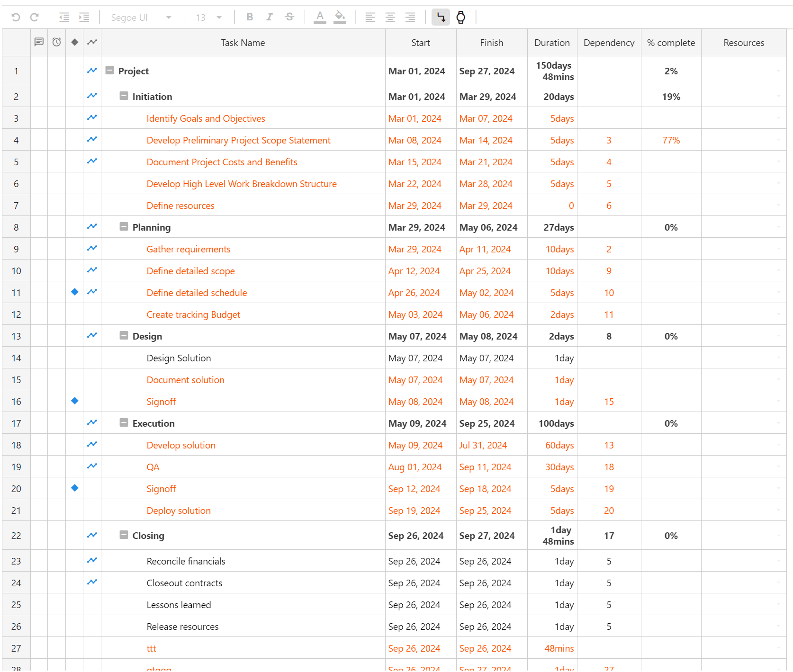Click the outdent task icon
Screen dimensions: 793x672
64,18
